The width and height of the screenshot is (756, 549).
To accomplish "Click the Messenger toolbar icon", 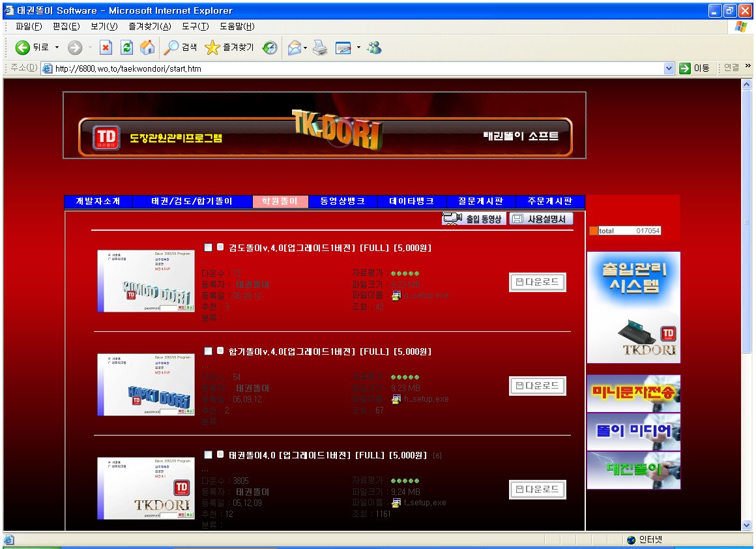I will pyautogui.click(x=374, y=48).
